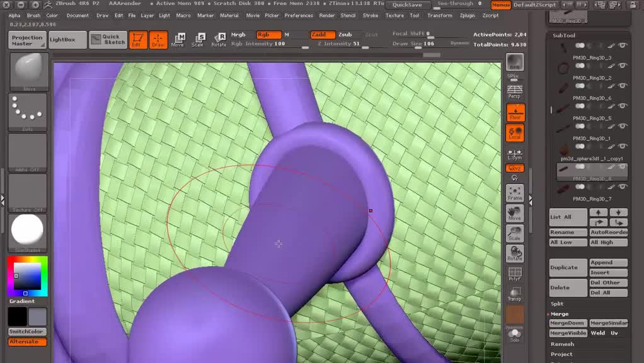Open LightBox browser

coord(67,40)
